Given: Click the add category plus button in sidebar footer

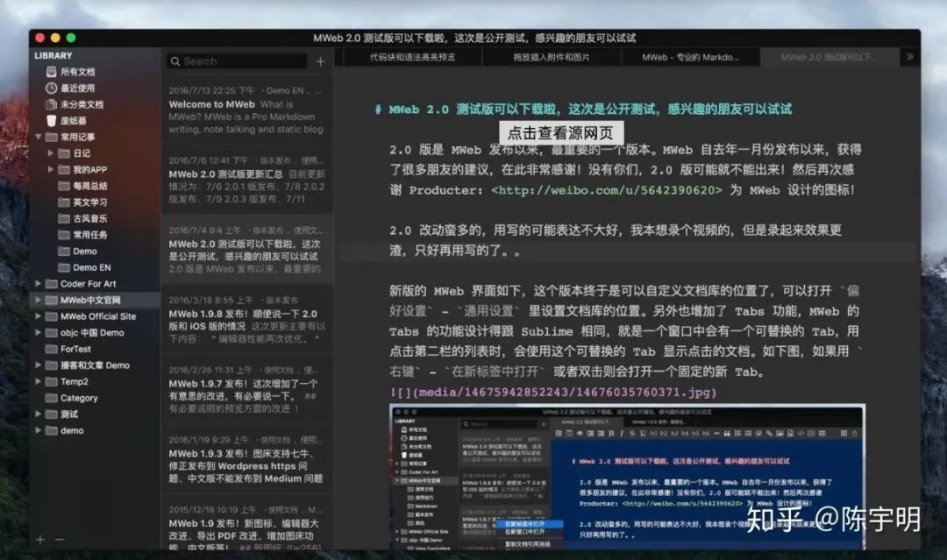Looking at the screenshot, I should point(39,540).
